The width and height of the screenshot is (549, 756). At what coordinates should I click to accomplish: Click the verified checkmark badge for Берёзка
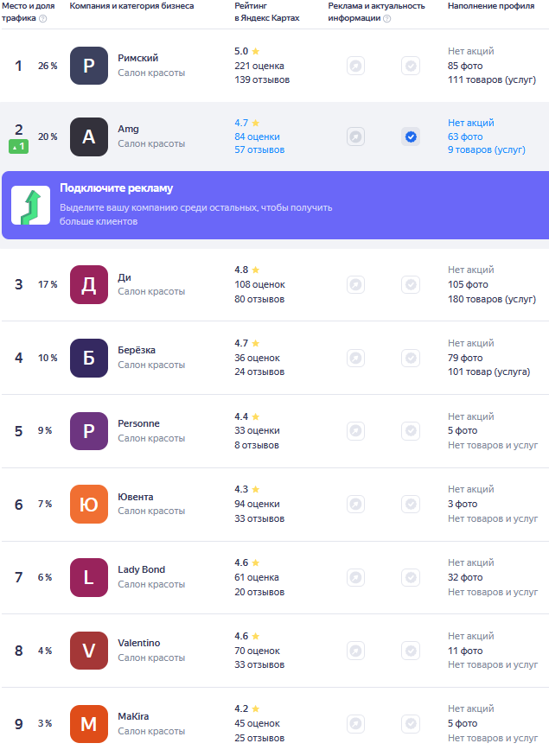(x=411, y=359)
